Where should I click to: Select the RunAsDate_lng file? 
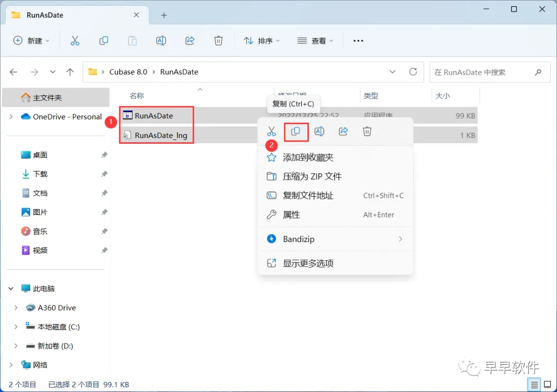pyautogui.click(x=160, y=135)
